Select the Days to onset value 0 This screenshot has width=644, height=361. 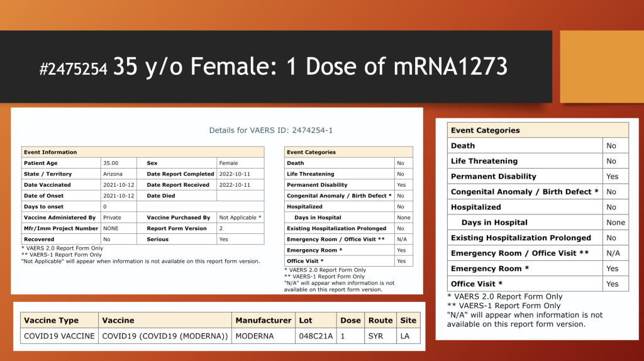point(105,206)
